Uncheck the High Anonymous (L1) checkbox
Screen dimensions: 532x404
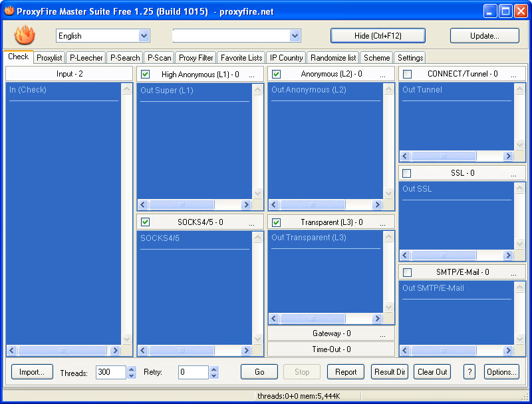point(145,74)
